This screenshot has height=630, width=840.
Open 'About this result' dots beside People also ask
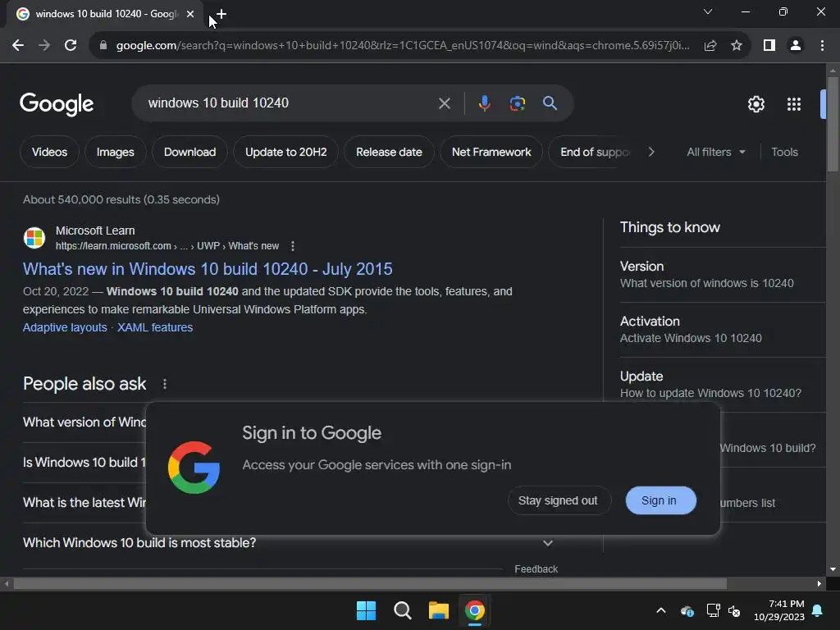(165, 384)
